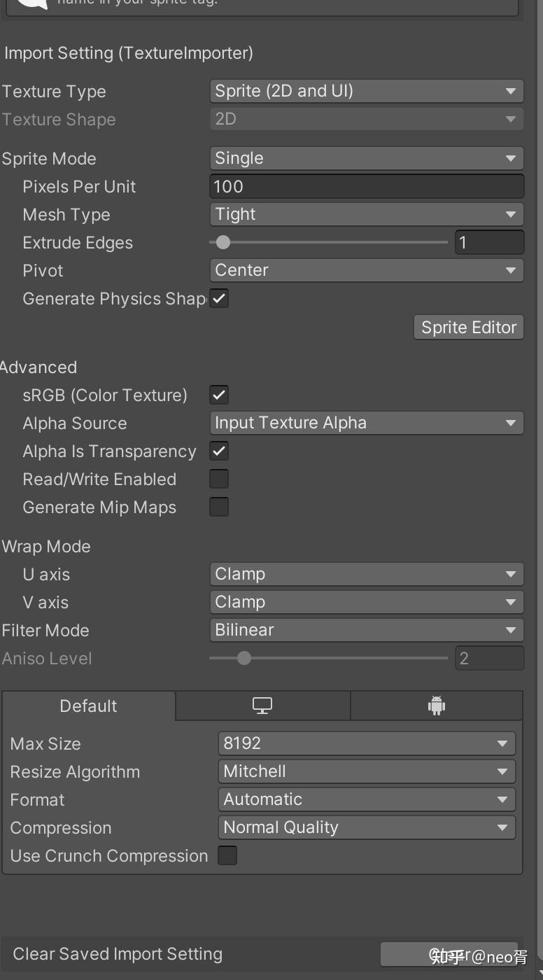Change Max Size from 8192

point(367,743)
